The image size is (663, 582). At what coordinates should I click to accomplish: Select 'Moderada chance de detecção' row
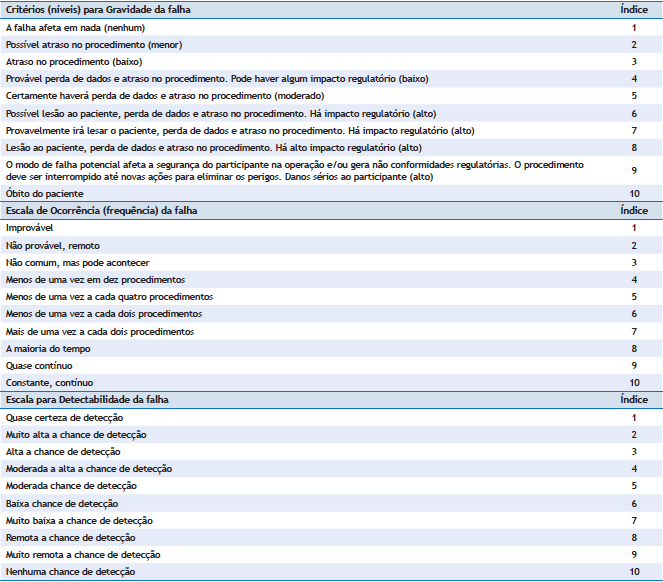[69, 485]
